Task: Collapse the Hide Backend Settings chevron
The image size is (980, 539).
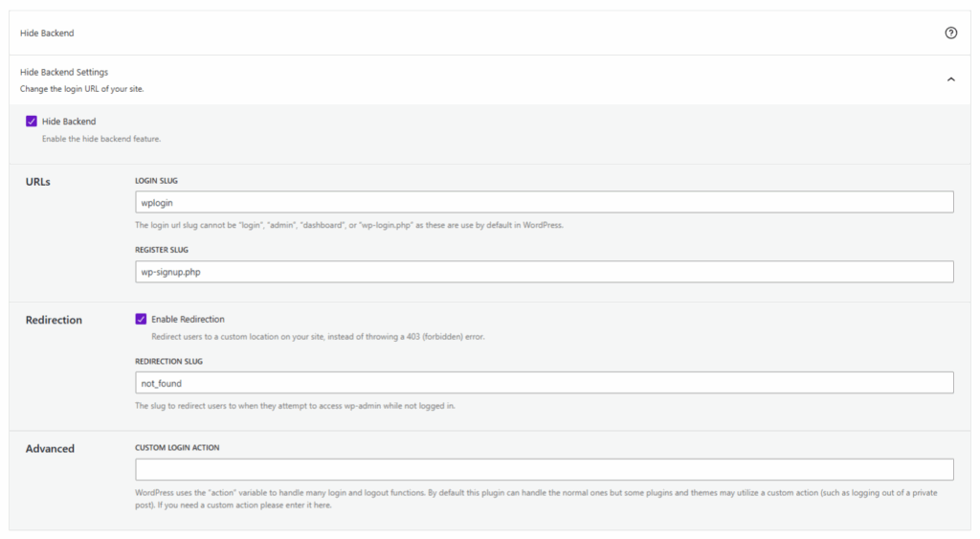Action: click(950, 79)
